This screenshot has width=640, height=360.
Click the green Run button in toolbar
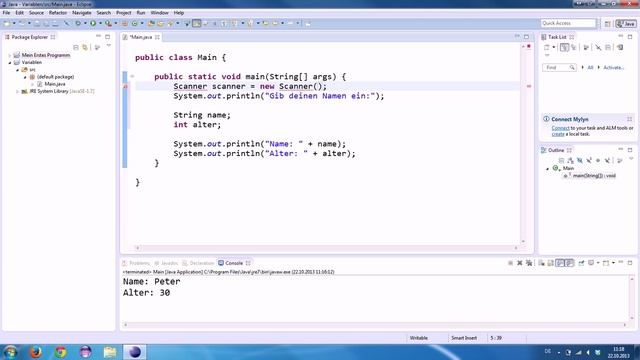[93, 23]
